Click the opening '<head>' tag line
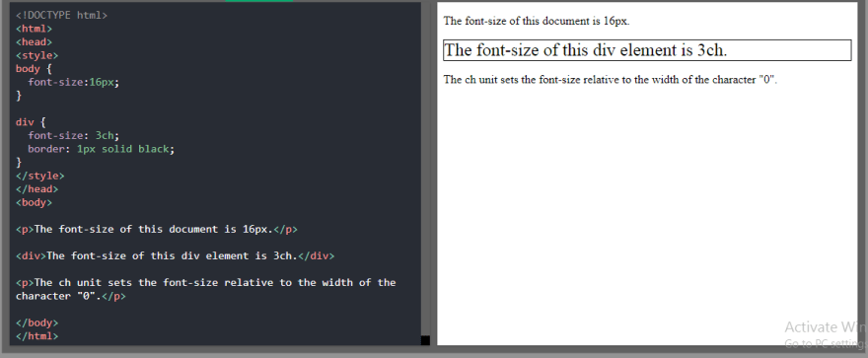 tap(34, 42)
